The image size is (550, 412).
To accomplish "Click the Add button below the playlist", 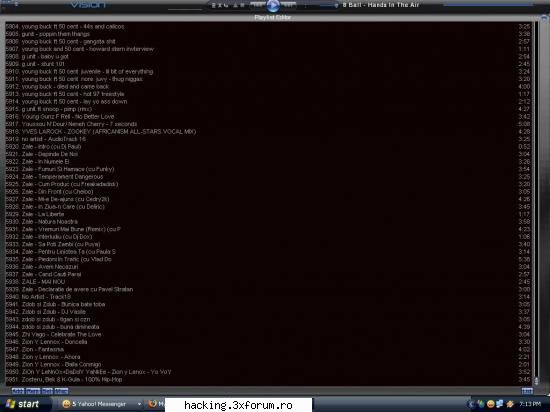I will coord(18,391).
